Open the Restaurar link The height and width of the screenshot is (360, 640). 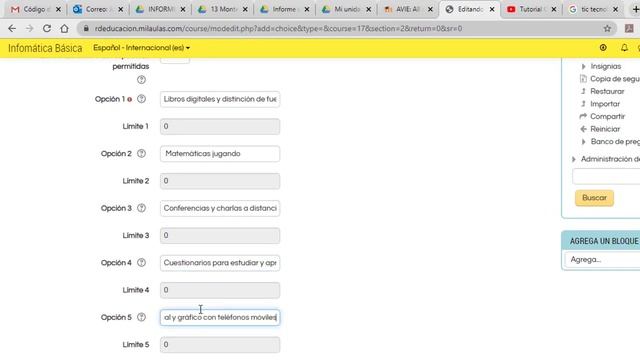[x=607, y=91]
